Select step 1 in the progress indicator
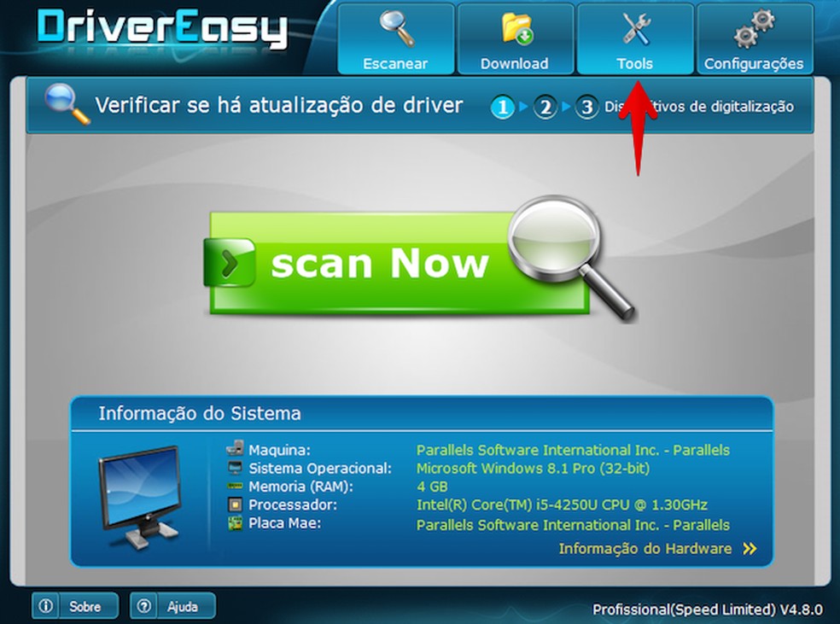840x624 pixels. tap(504, 108)
